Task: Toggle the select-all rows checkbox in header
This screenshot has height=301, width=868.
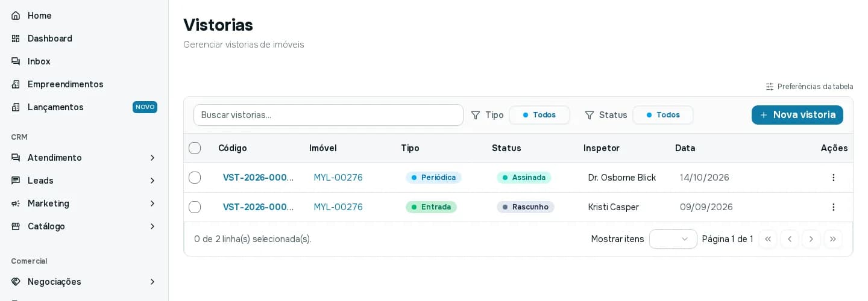Action: (195, 148)
